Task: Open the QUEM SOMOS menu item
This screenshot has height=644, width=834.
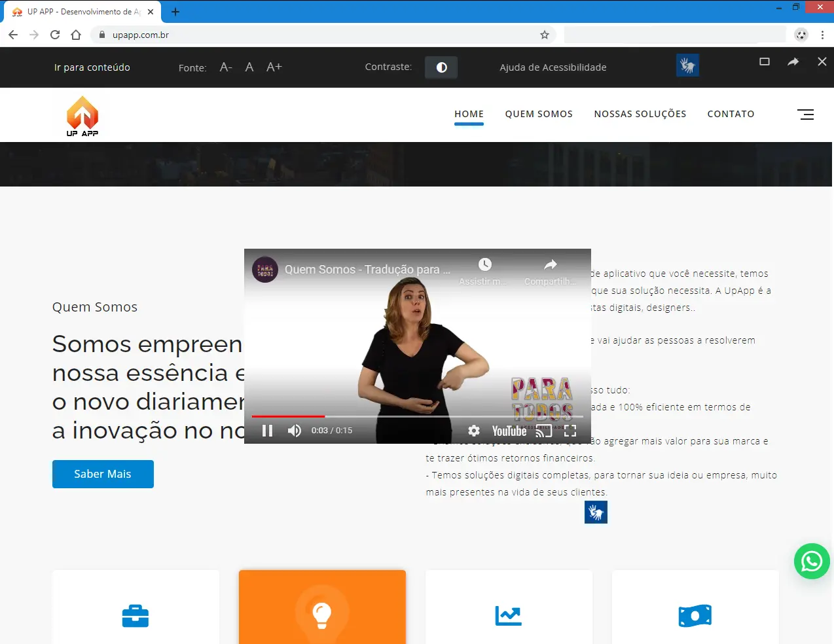Action: pyautogui.click(x=539, y=114)
